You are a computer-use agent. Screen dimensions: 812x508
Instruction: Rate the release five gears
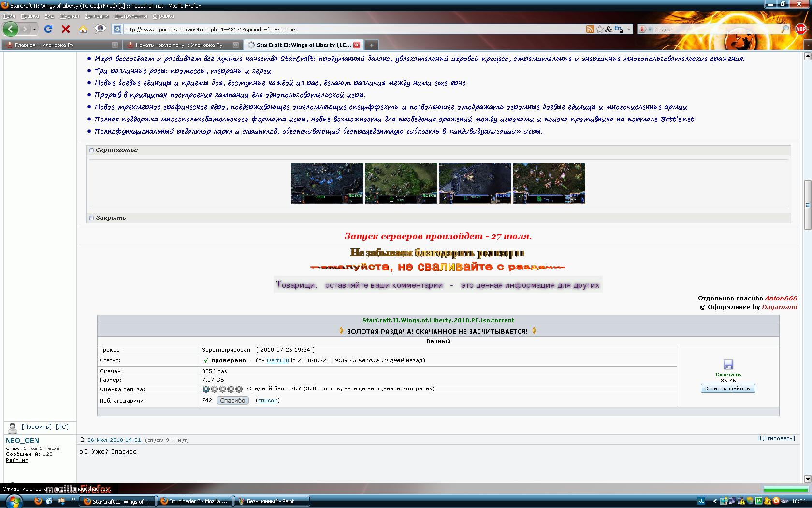(x=240, y=388)
